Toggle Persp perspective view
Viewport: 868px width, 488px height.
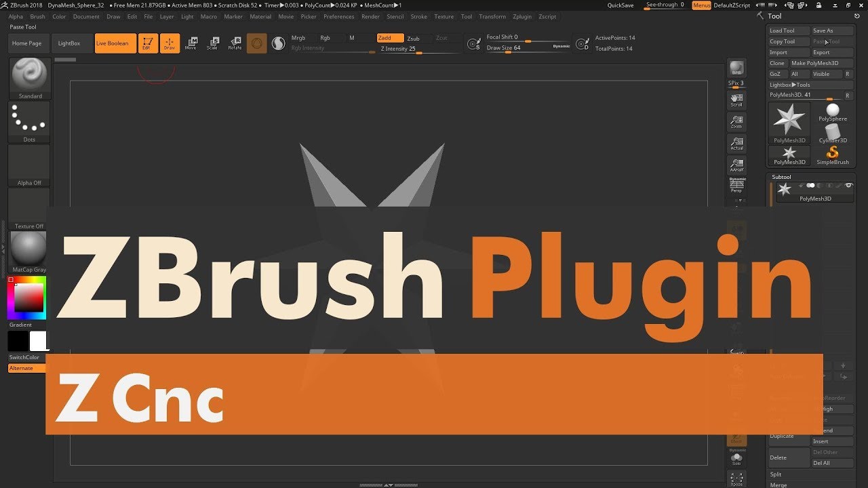tap(736, 186)
